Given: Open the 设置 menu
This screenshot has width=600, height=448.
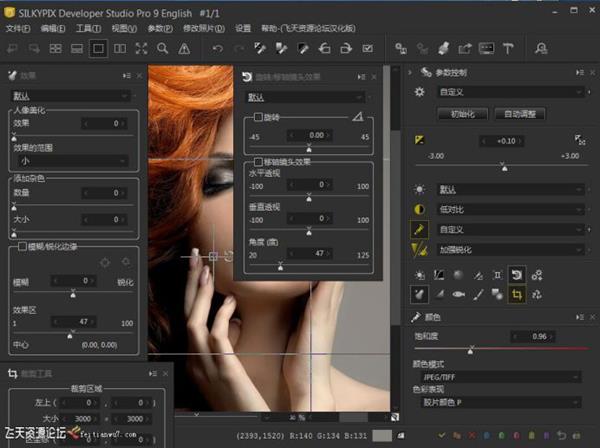Looking at the screenshot, I should [243, 28].
